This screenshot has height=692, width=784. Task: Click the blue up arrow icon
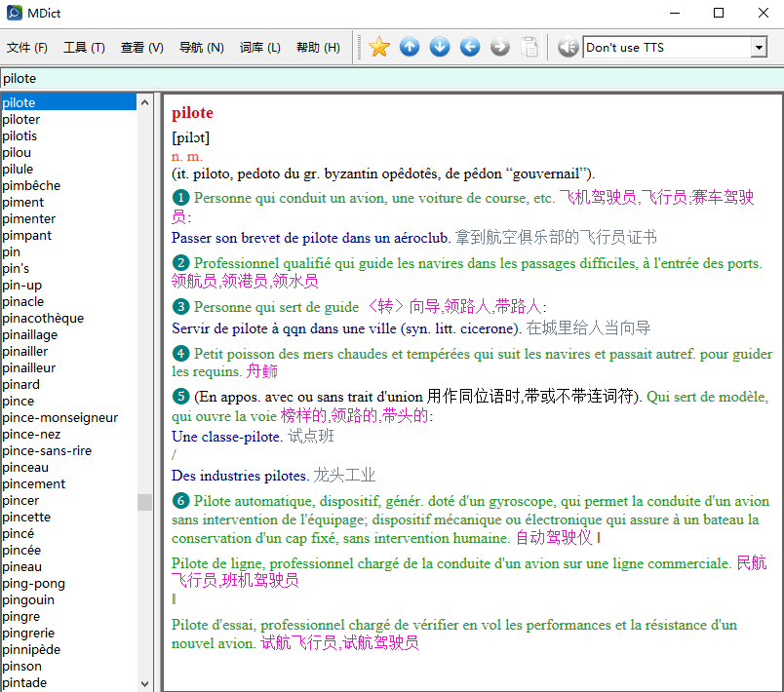tap(410, 47)
